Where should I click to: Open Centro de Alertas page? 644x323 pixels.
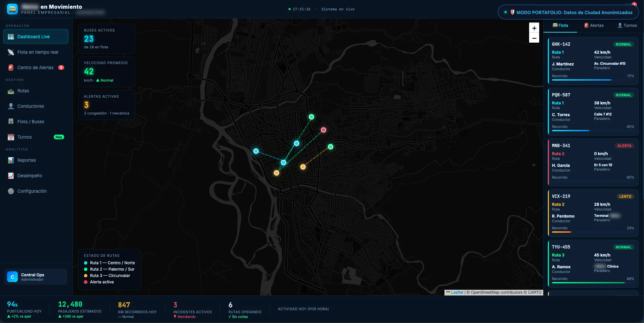(36, 67)
